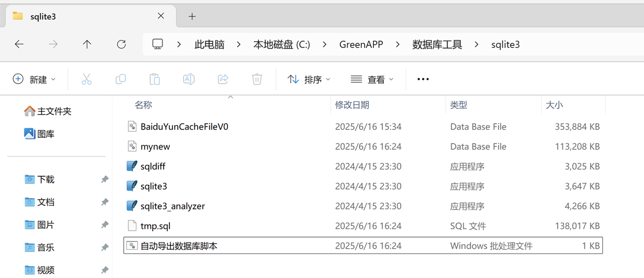Select the sqlite3 application file
644x278 pixels.
(x=363, y=186)
